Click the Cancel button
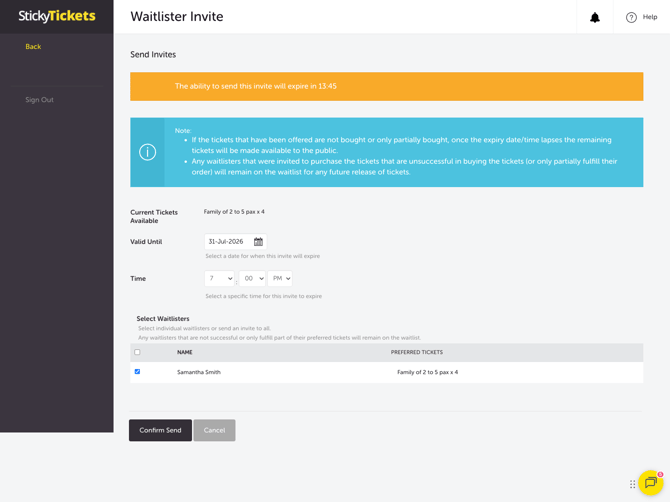 [x=215, y=430]
